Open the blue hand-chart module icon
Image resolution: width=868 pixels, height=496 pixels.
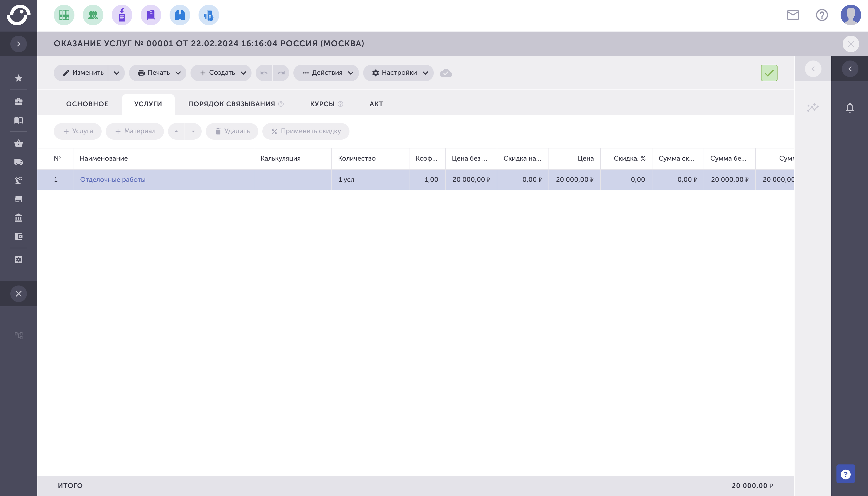[x=209, y=15]
